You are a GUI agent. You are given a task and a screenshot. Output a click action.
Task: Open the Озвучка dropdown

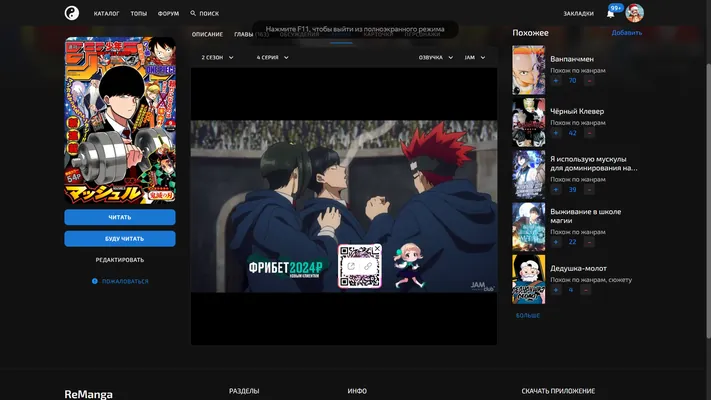(435, 58)
